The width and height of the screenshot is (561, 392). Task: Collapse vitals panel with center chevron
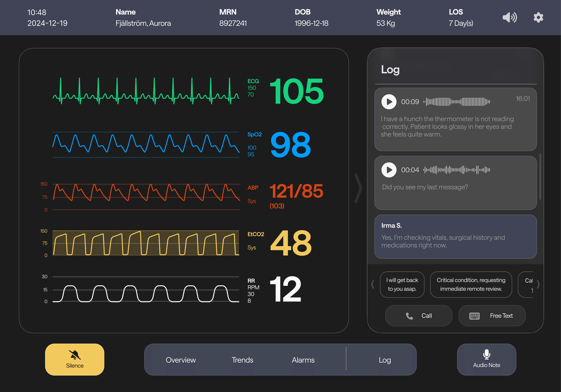358,188
